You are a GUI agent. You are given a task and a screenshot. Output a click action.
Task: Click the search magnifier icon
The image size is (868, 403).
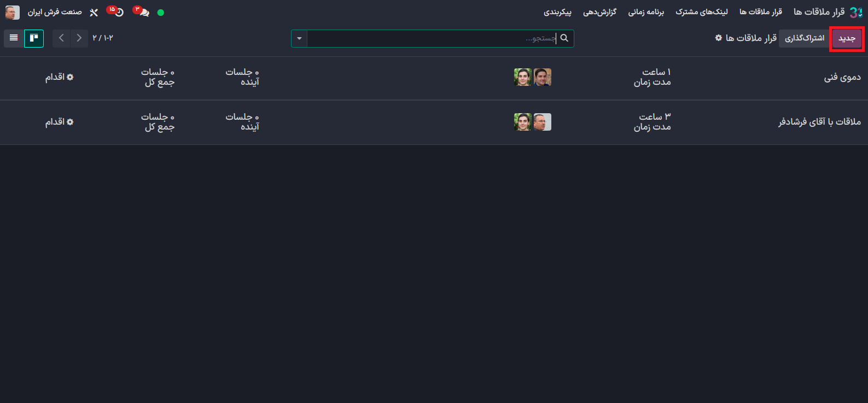(564, 38)
